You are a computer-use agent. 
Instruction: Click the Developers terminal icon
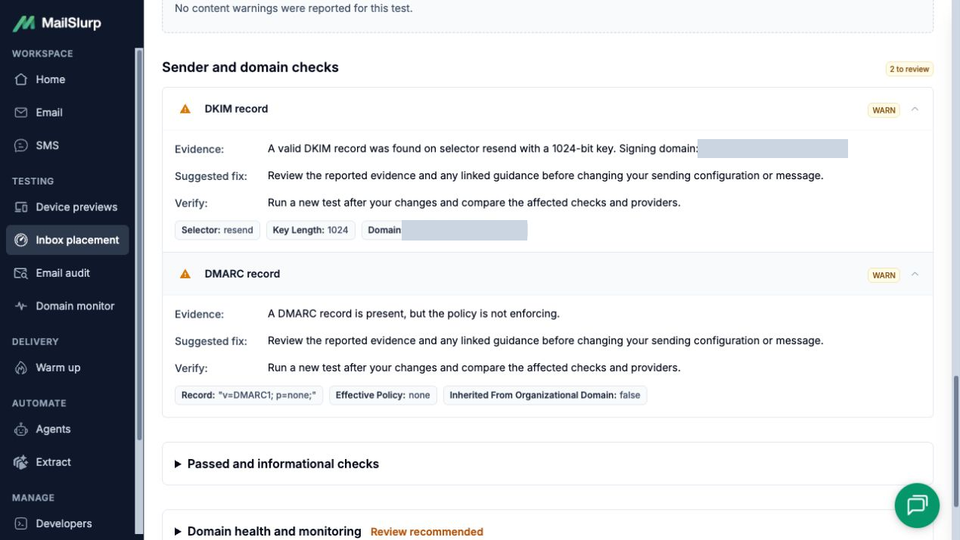pos(21,523)
